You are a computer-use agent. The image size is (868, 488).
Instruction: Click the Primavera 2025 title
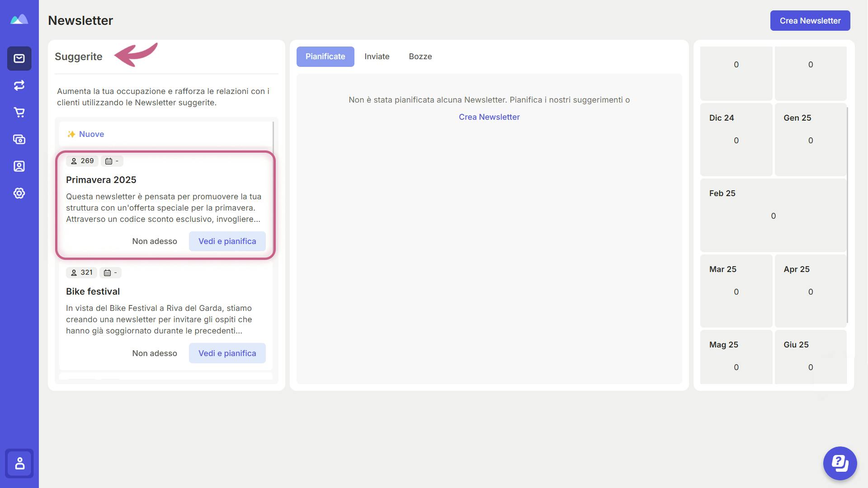[101, 180]
